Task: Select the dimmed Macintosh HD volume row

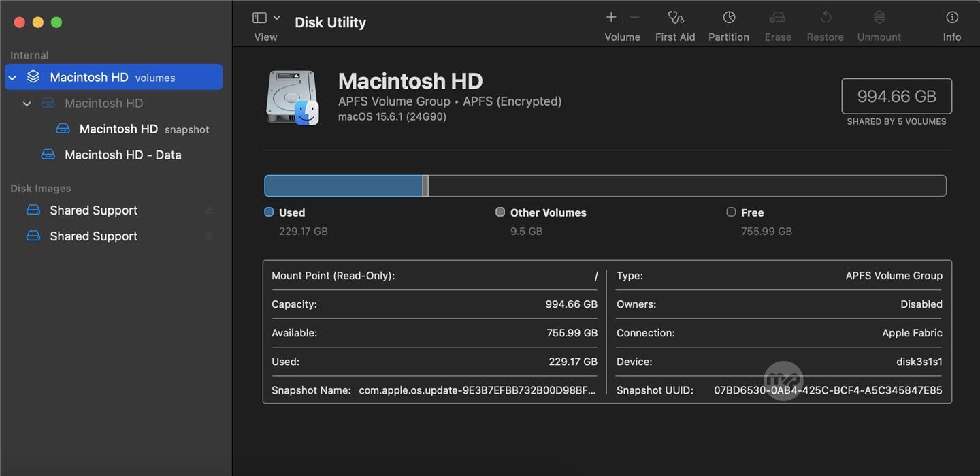Action: 114,103
